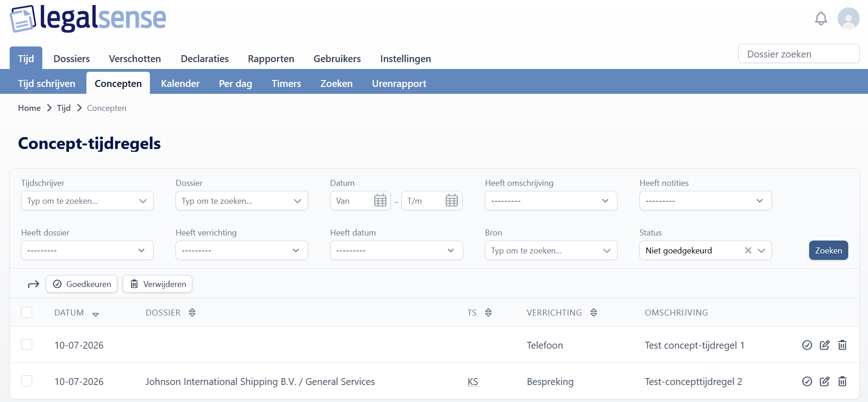
Task: Expand the Heeft omschrijving dropdown
Action: click(x=551, y=201)
